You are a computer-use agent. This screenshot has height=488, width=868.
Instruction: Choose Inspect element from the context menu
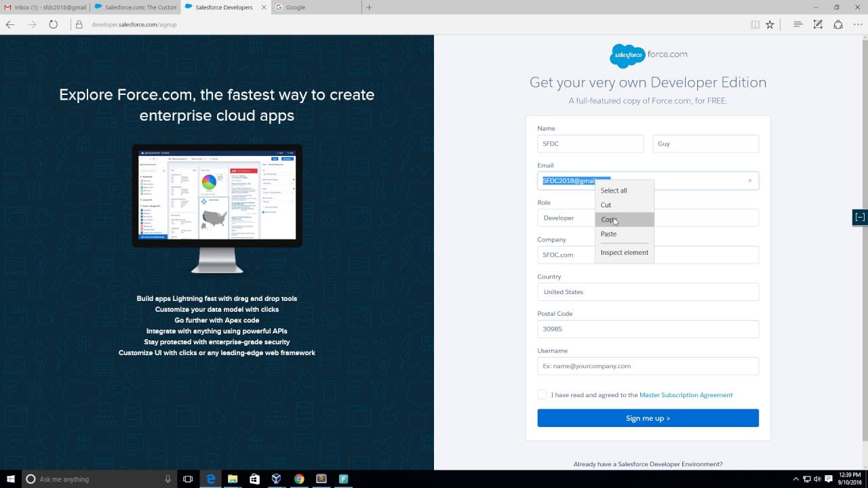point(625,252)
